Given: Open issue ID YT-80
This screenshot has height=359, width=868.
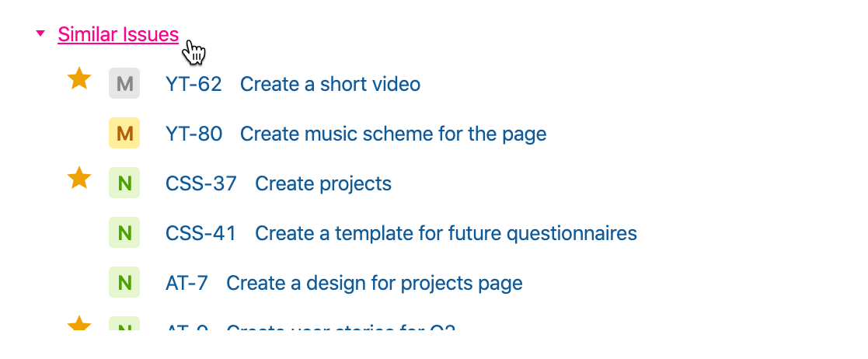Looking at the screenshot, I should 193,134.
